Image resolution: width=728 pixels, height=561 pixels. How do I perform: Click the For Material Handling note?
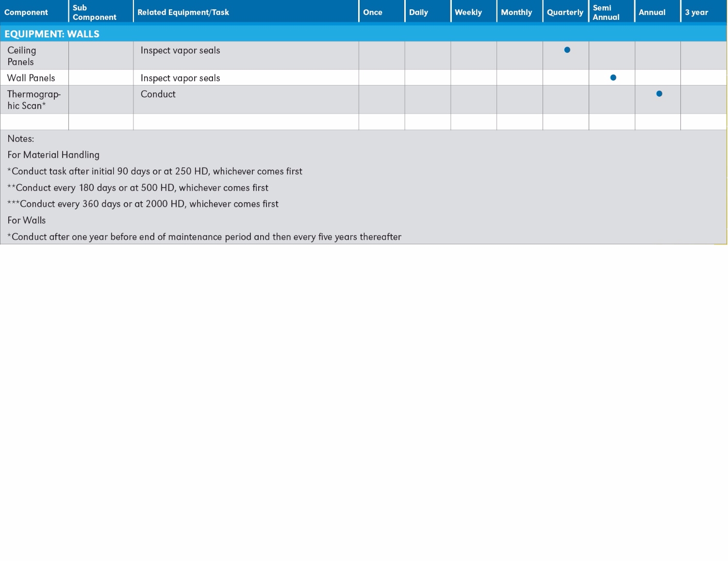53,155
